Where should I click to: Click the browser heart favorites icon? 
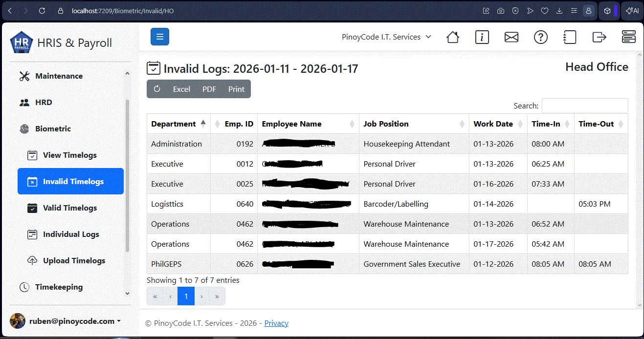(545, 10)
